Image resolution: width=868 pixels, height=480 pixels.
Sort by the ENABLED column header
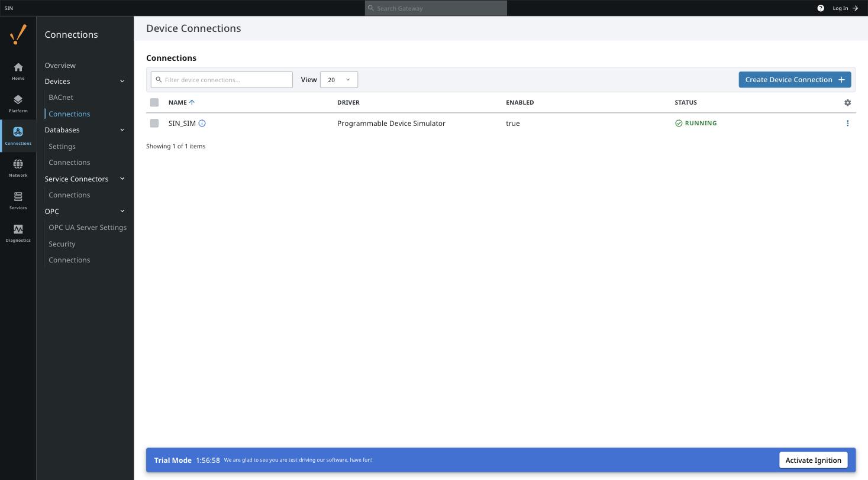coord(520,102)
